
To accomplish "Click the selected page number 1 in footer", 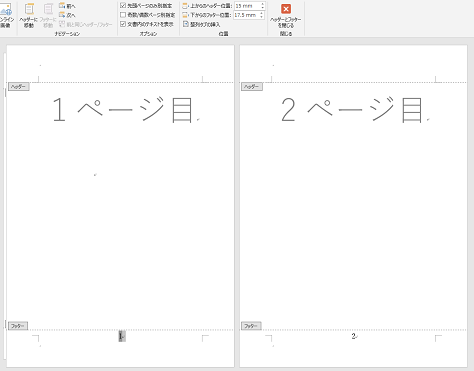I will point(122,336).
